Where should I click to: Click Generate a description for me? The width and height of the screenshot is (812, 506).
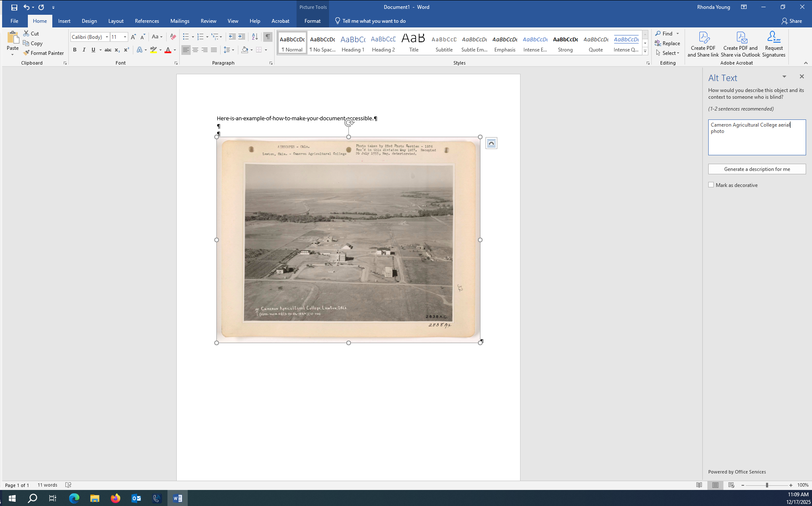click(x=757, y=169)
